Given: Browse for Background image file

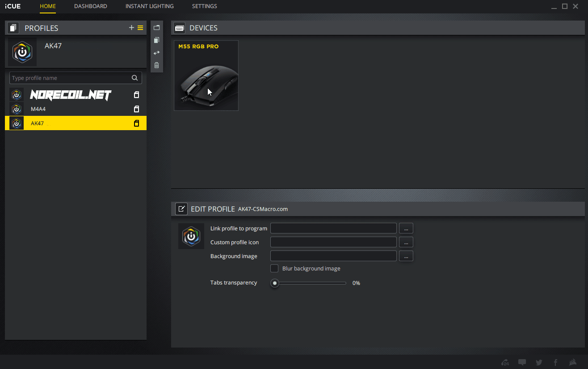Looking at the screenshot, I should [406, 256].
